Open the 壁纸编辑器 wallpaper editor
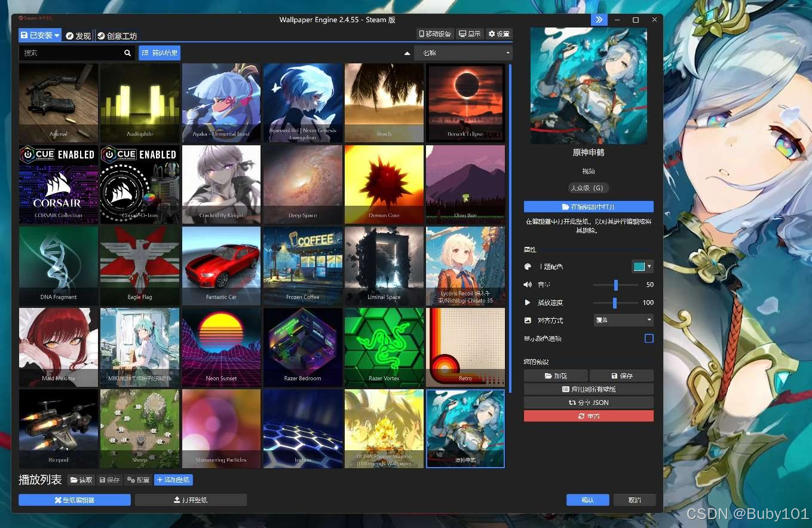The width and height of the screenshot is (812, 528). [75, 500]
